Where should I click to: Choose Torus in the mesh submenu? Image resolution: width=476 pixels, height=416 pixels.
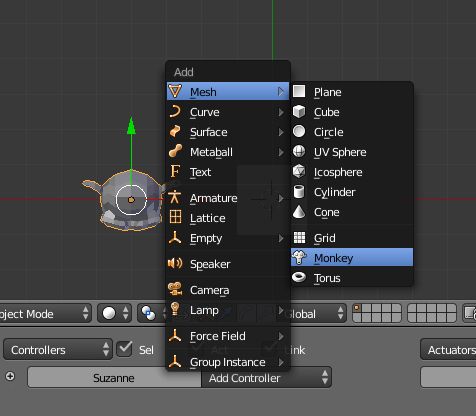pos(352,278)
